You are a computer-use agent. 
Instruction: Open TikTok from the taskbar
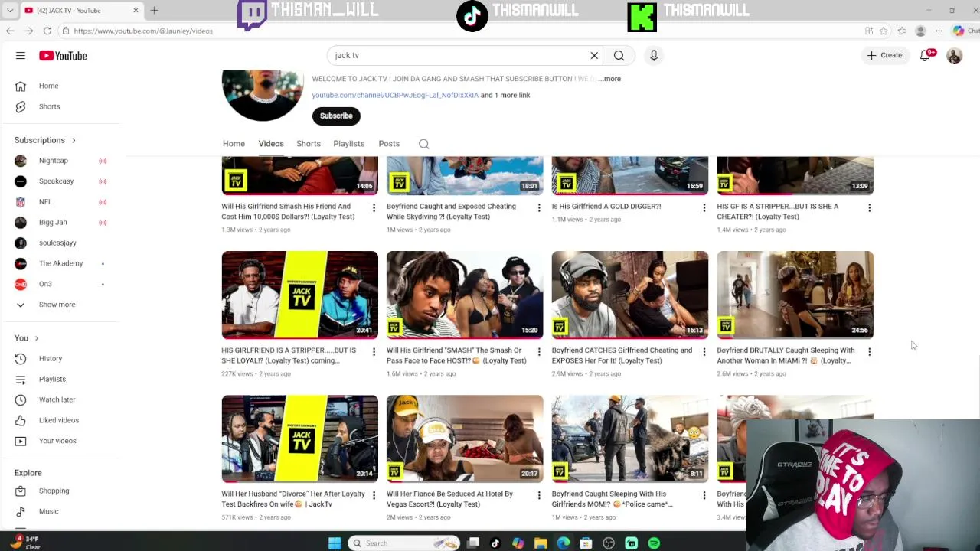[495, 543]
